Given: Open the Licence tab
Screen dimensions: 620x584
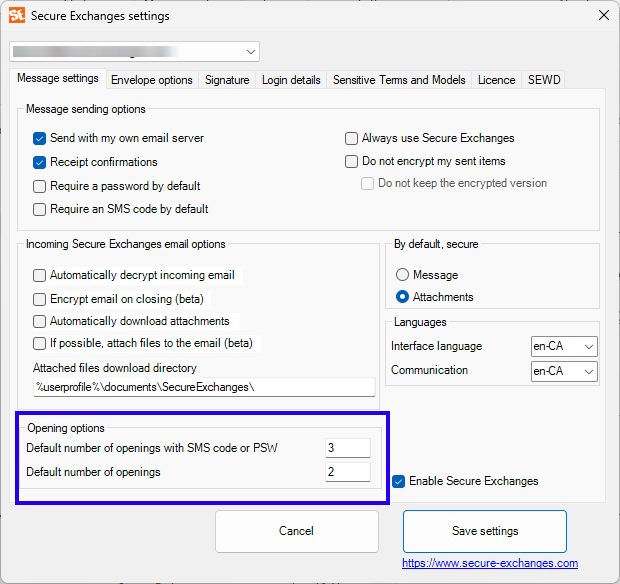Looking at the screenshot, I should (497, 80).
